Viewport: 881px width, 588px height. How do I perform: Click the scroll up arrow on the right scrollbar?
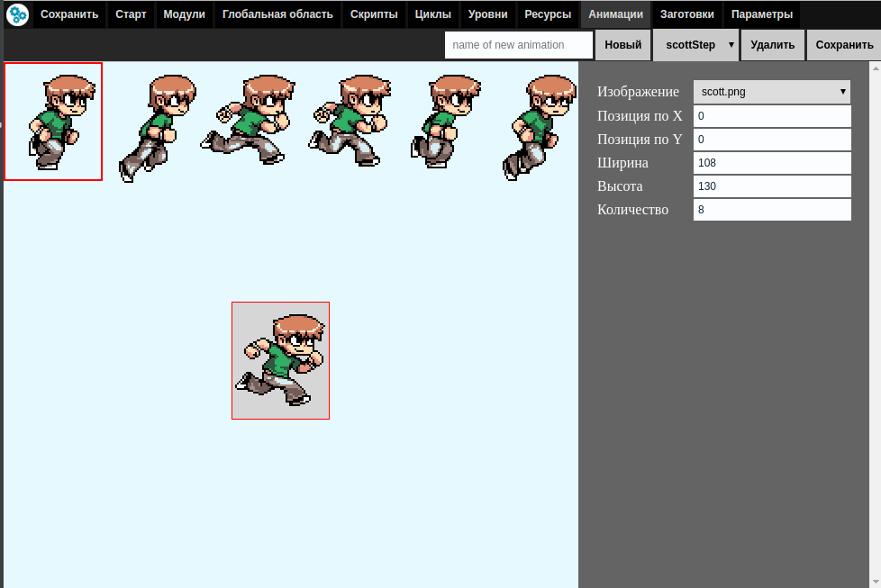pos(876,68)
